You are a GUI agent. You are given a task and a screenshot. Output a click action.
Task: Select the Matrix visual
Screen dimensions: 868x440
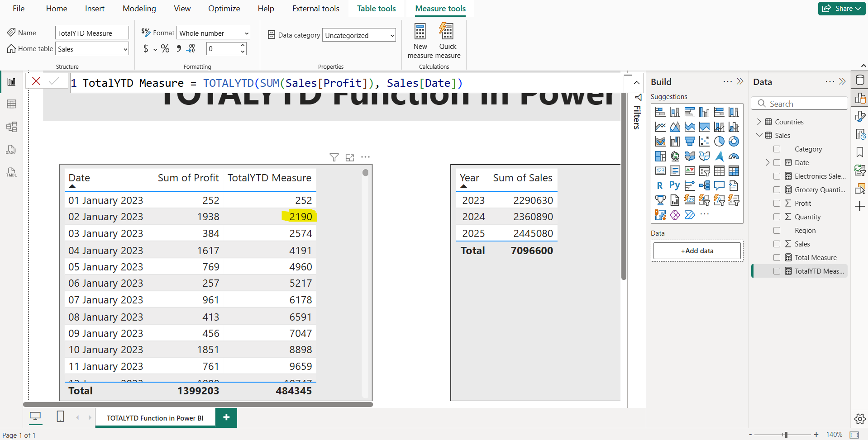[734, 170]
